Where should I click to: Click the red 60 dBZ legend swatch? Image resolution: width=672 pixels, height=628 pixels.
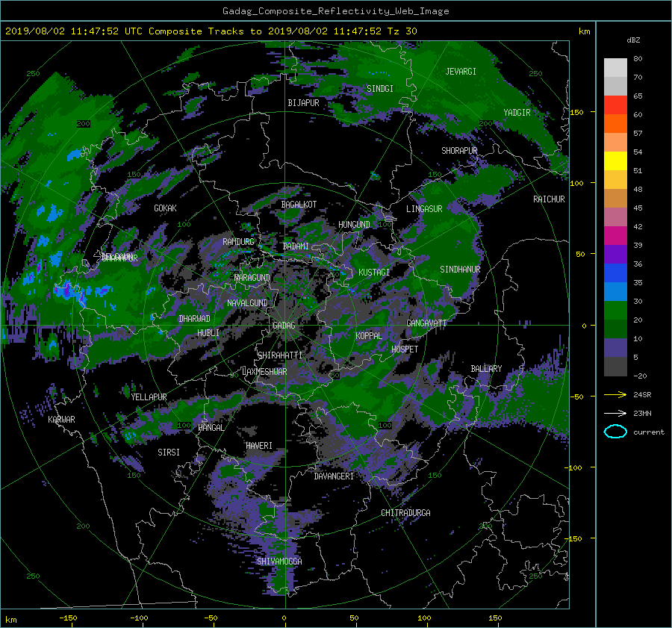tap(615, 105)
